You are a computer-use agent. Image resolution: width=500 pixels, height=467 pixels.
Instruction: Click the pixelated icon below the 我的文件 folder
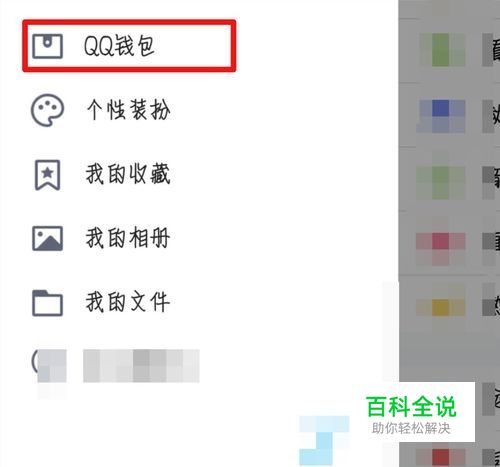[49, 365]
